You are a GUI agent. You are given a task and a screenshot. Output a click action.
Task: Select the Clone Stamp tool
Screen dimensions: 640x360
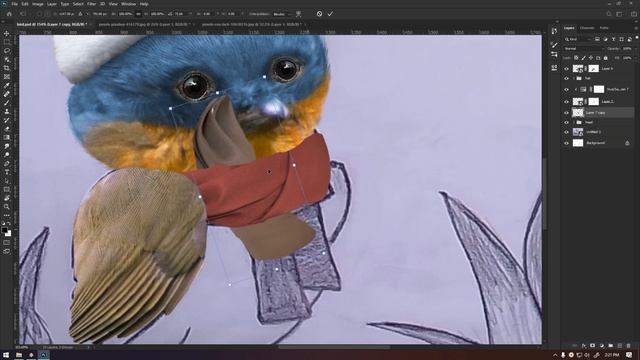[7, 111]
